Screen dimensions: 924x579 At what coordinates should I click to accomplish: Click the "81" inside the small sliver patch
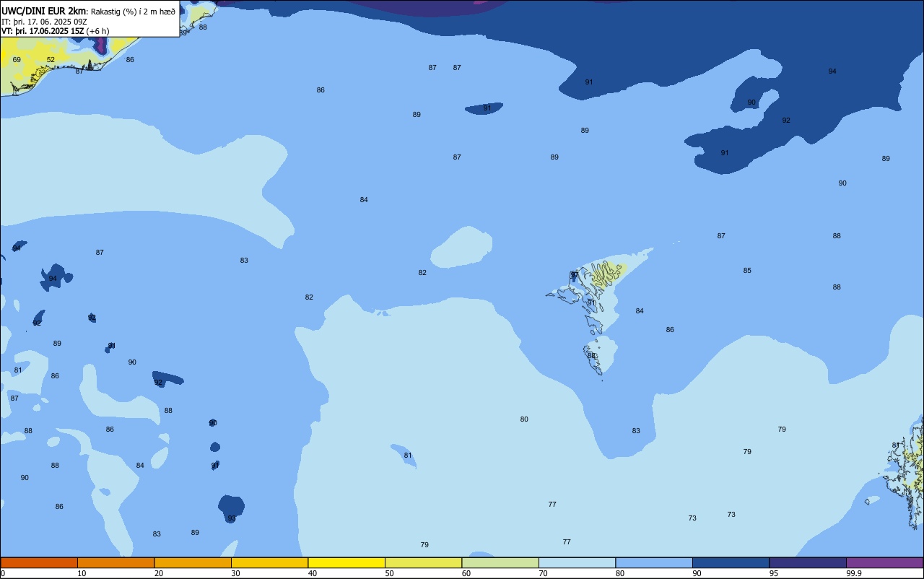(x=408, y=456)
